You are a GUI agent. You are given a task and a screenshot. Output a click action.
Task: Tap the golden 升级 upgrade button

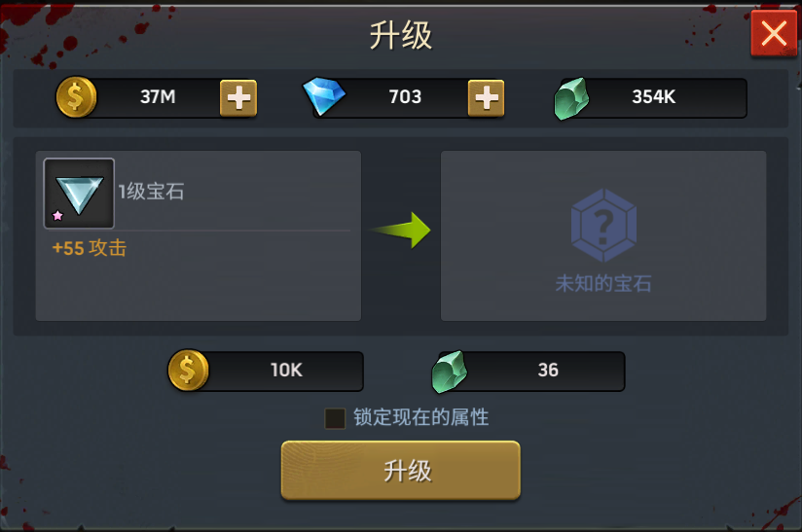pyautogui.click(x=400, y=470)
